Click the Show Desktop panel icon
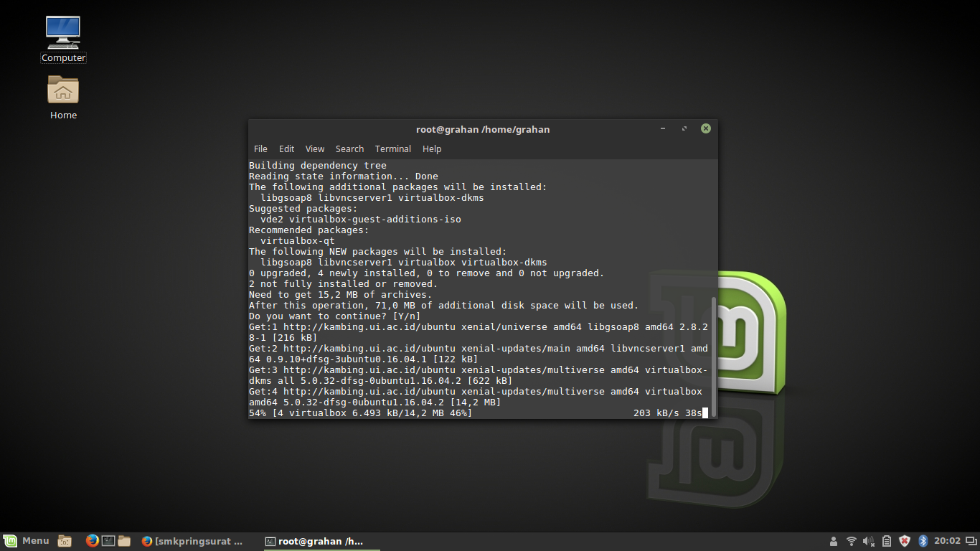Image resolution: width=980 pixels, height=551 pixels. tap(65, 541)
